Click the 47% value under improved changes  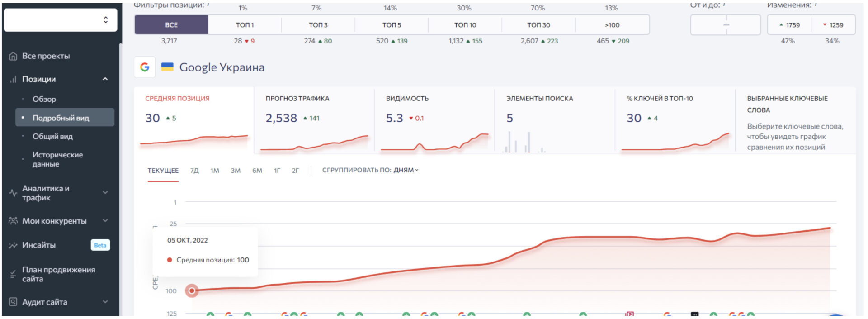point(788,41)
